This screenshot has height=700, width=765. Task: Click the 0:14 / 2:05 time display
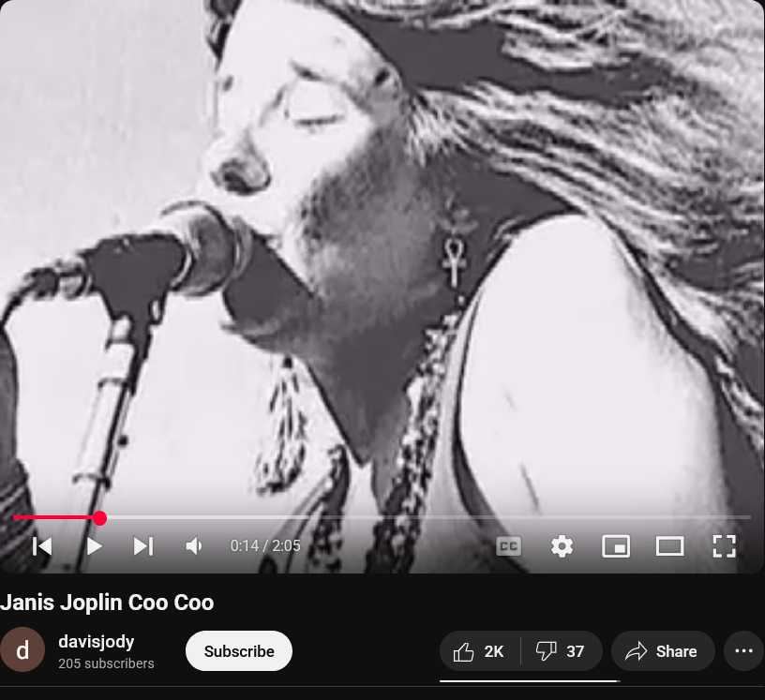coord(265,546)
